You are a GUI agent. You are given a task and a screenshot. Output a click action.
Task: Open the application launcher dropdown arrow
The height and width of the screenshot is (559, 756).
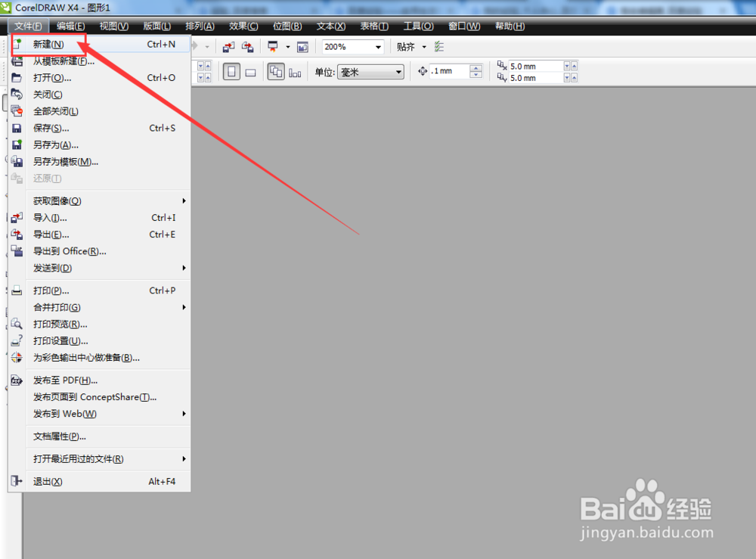tap(288, 47)
